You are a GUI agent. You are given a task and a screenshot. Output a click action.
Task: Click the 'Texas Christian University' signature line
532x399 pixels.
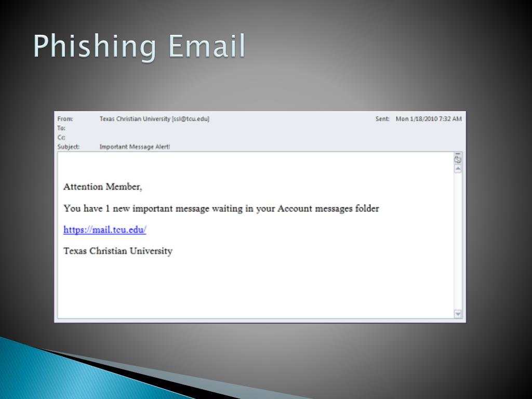[118, 251]
